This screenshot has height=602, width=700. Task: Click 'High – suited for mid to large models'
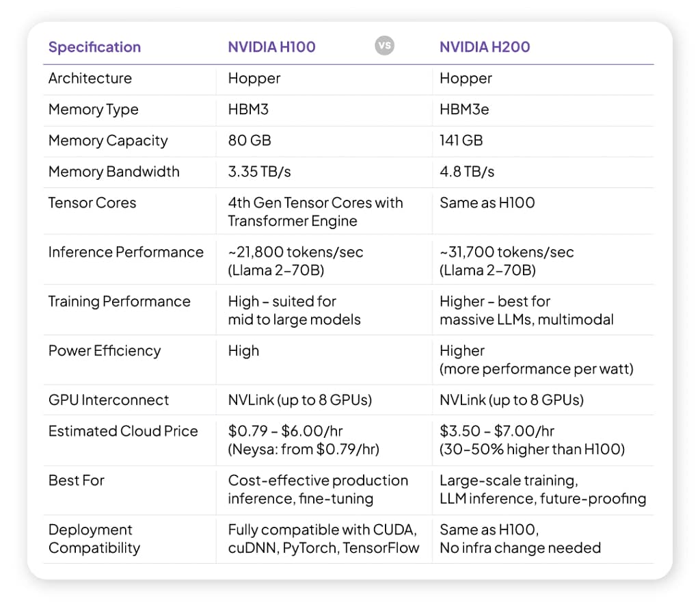click(294, 311)
